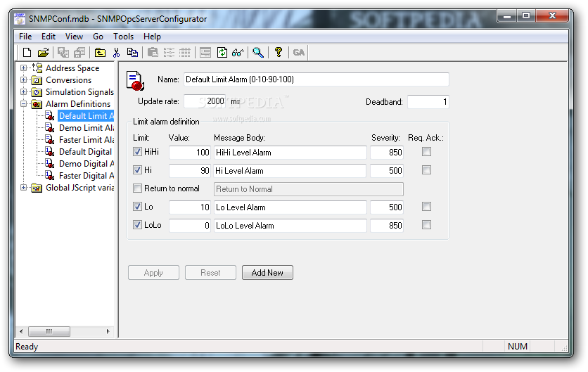Click the Up One Level folder icon
Viewport: 588px width, 372px height.
coord(100,53)
